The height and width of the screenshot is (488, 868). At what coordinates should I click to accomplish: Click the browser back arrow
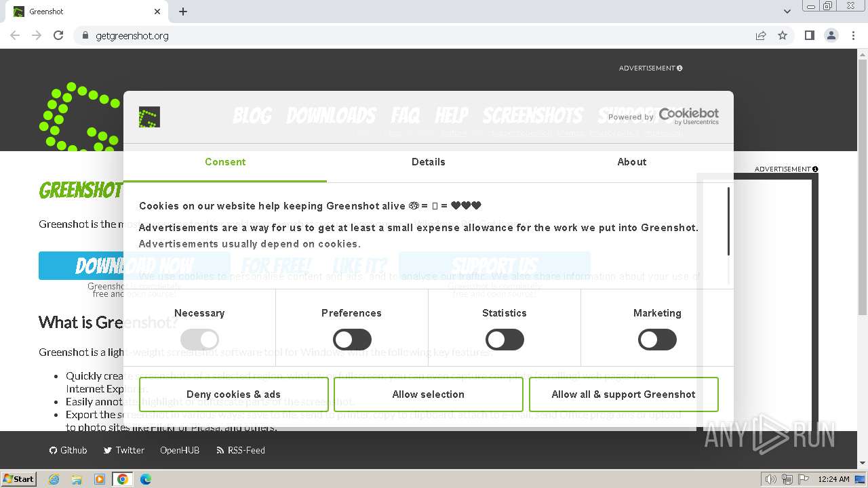15,35
